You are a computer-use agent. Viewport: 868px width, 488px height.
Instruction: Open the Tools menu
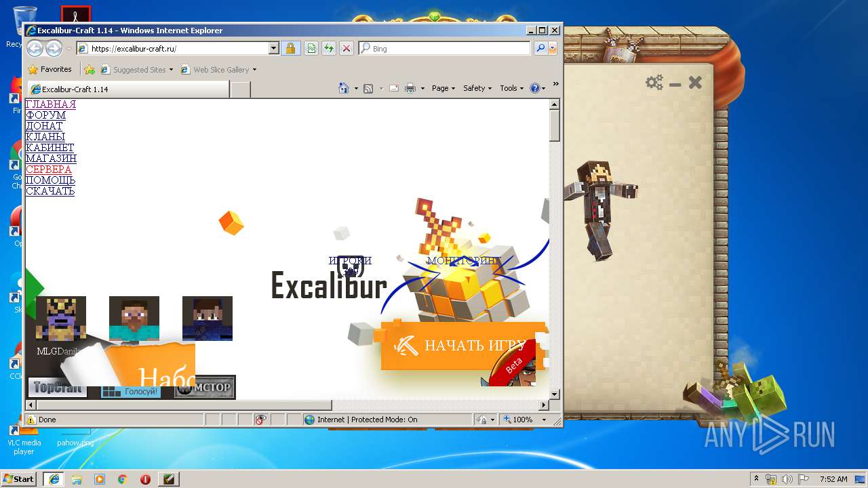click(x=512, y=88)
